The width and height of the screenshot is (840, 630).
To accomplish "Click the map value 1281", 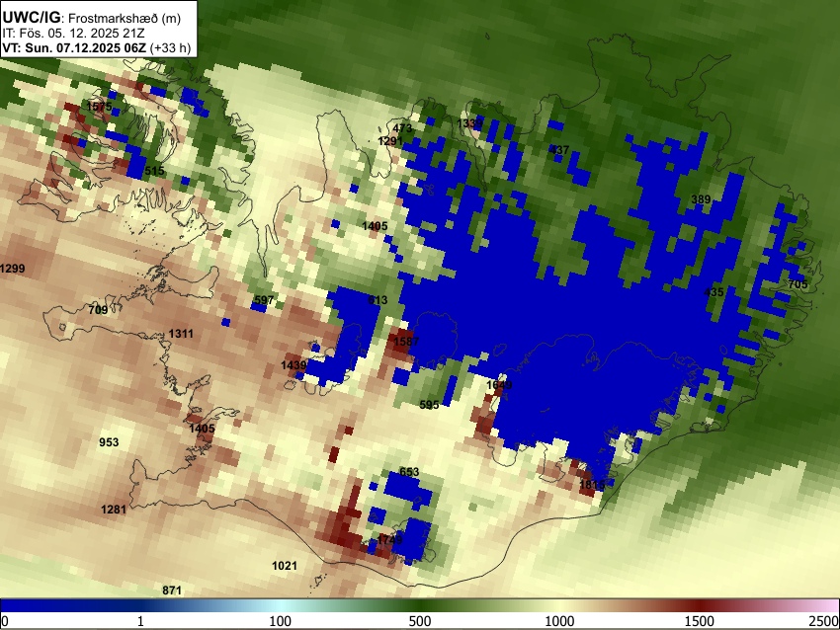I will (114, 509).
